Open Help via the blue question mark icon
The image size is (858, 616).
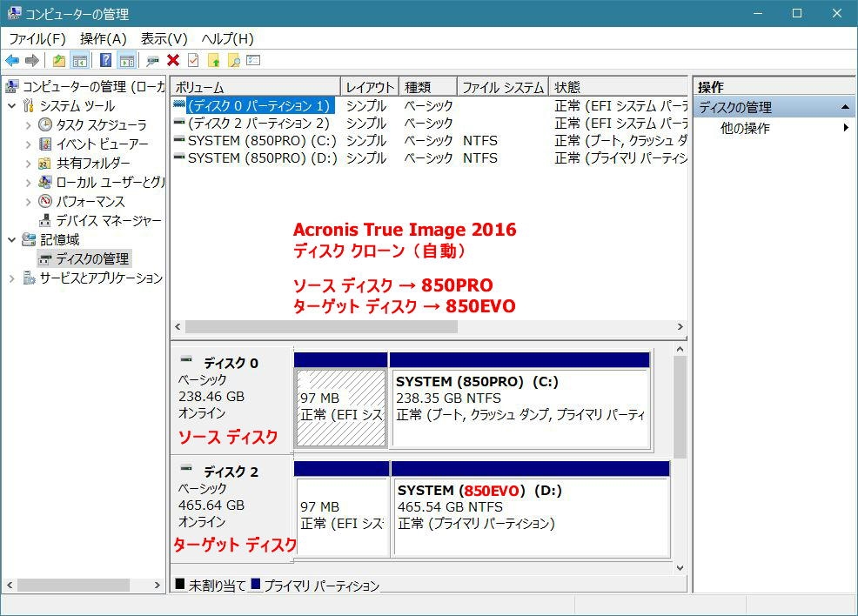pyautogui.click(x=105, y=60)
